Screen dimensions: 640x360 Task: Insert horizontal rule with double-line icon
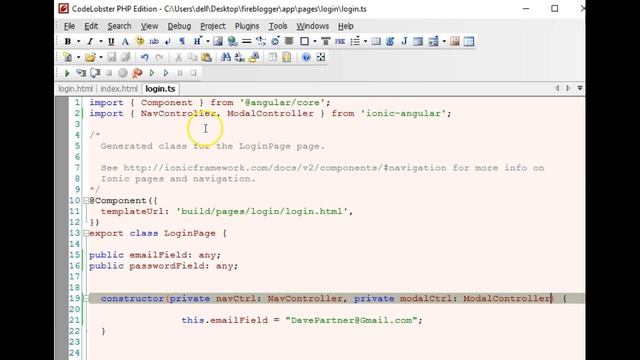(x=247, y=41)
